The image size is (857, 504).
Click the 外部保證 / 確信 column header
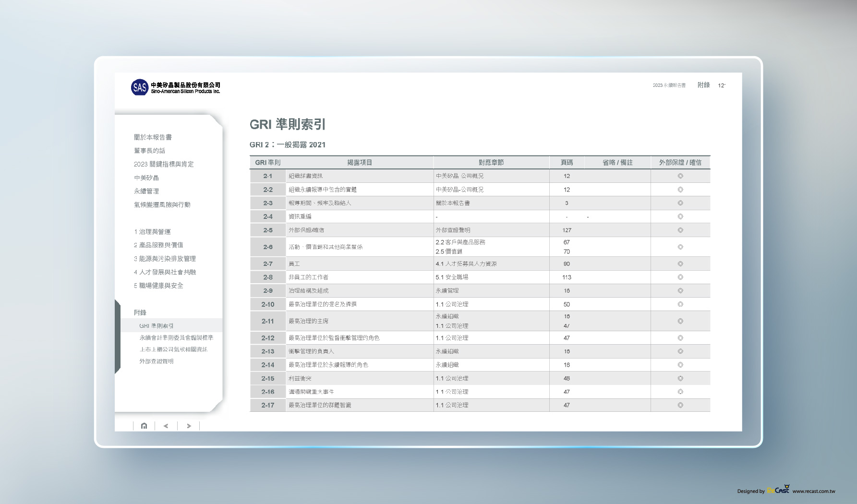[680, 163]
